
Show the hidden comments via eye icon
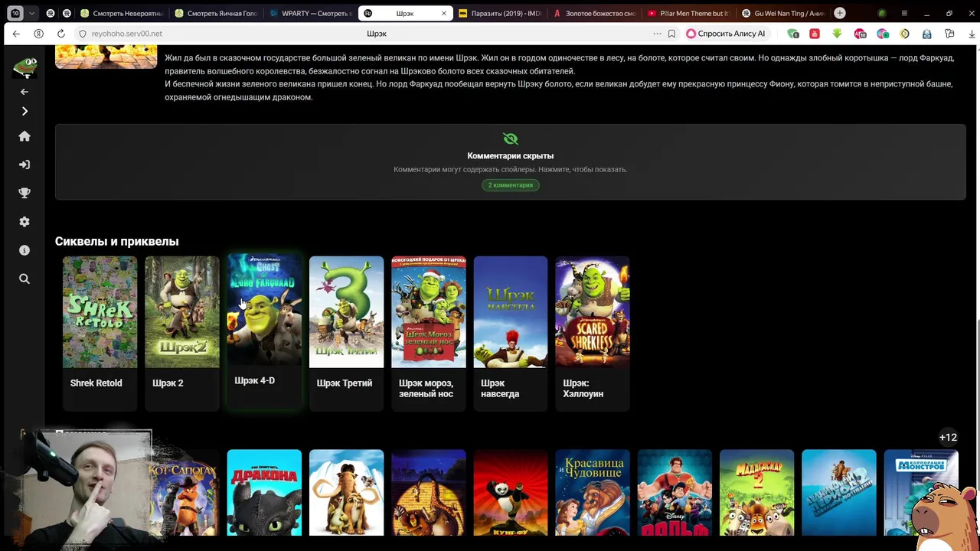510,139
